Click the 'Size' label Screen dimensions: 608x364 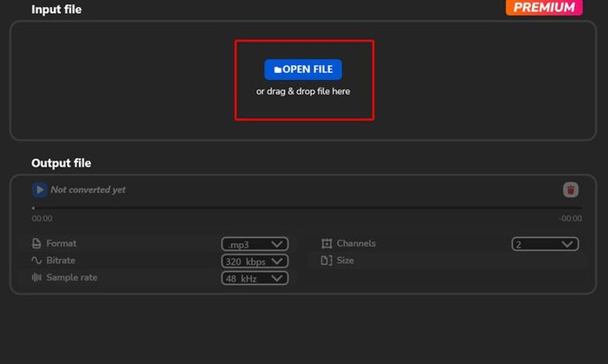pyautogui.click(x=345, y=261)
